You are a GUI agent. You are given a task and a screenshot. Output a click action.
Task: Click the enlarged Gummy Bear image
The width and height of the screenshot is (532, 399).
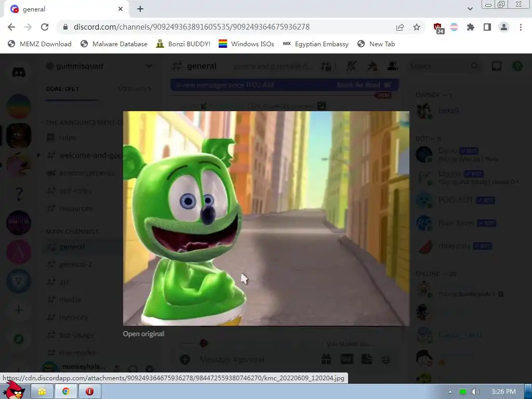pyautogui.click(x=266, y=218)
